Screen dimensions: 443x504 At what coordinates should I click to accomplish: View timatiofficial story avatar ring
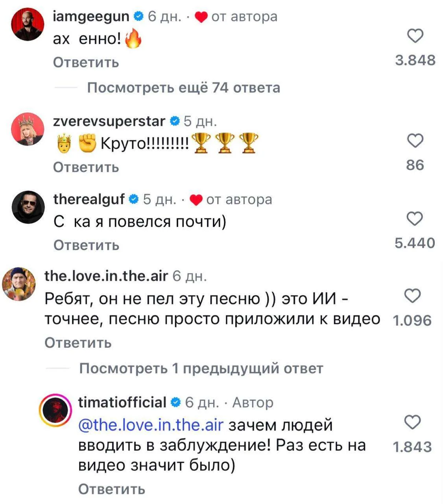[55, 410]
